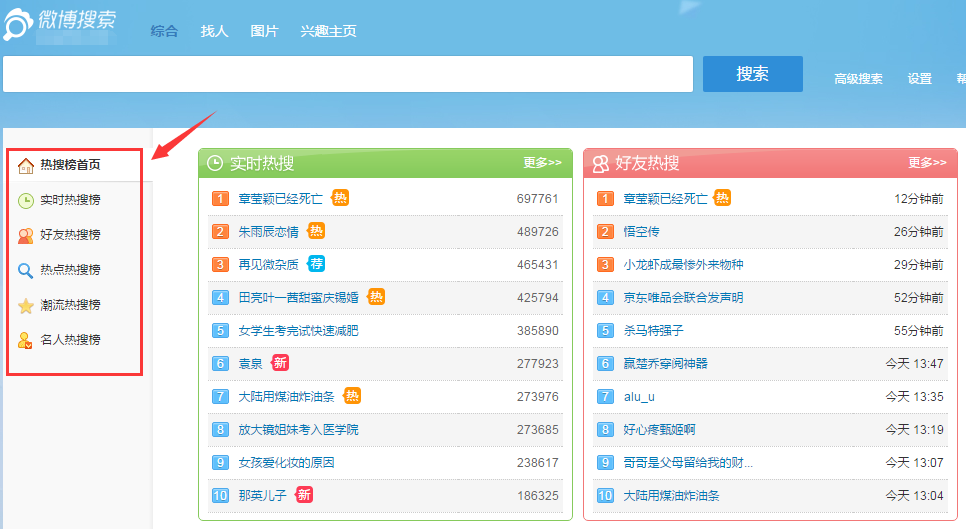
Task: Click the 荐 badge next to 再见微杂质
Action: click(316, 264)
